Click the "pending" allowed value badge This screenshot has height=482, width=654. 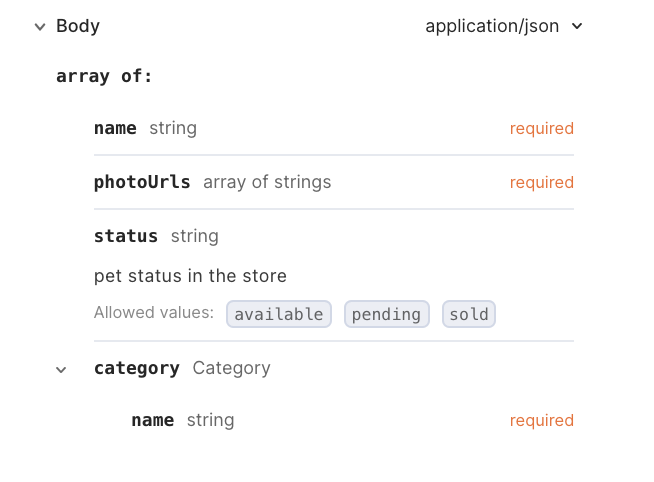click(386, 314)
